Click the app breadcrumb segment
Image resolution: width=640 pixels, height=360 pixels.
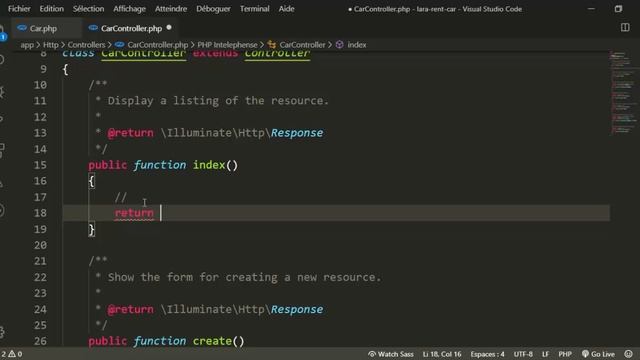pos(27,45)
